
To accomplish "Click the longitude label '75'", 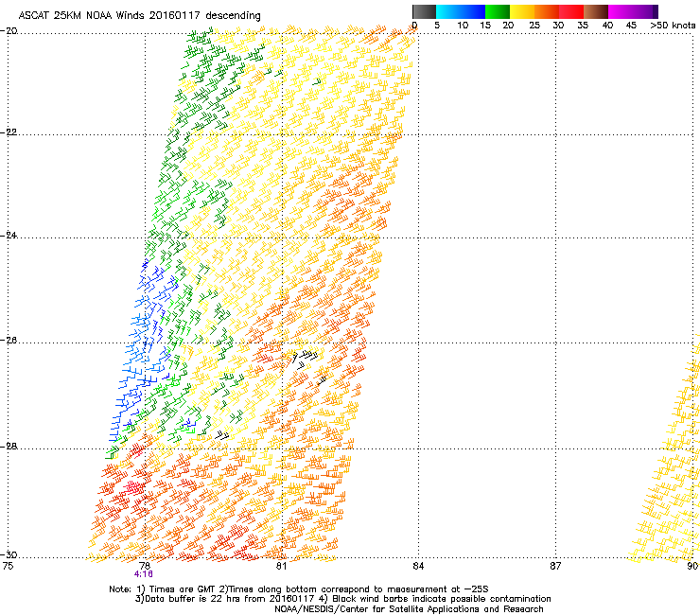I will (x=8, y=566).
